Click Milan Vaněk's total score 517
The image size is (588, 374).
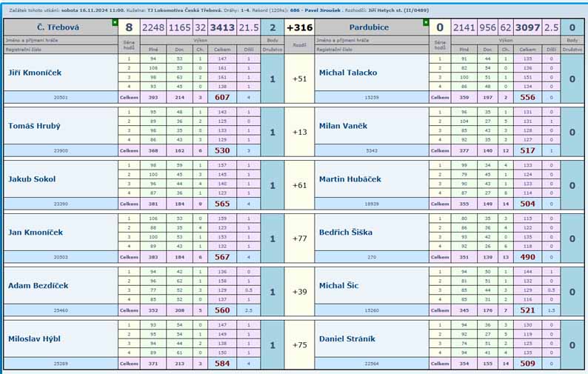click(x=527, y=150)
